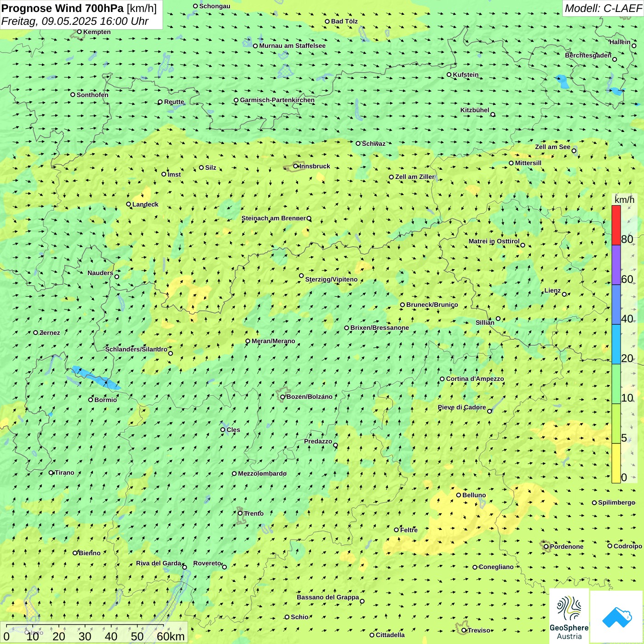Screen dimensions: 644x644
Task: Click the 'Bormio' label
Action: coord(105,400)
